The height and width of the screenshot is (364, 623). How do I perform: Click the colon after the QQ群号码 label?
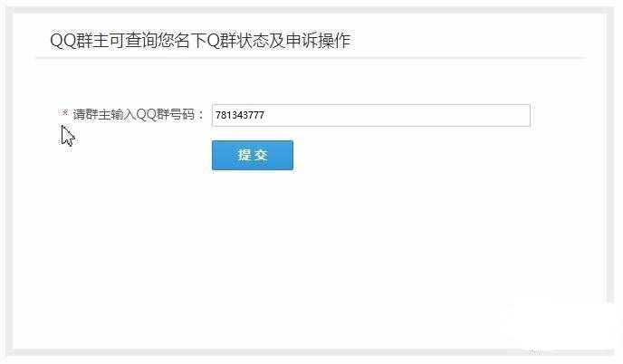pyautogui.click(x=201, y=115)
